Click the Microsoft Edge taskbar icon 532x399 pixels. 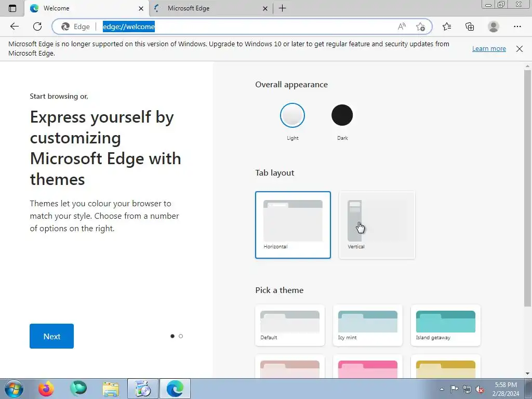175,389
